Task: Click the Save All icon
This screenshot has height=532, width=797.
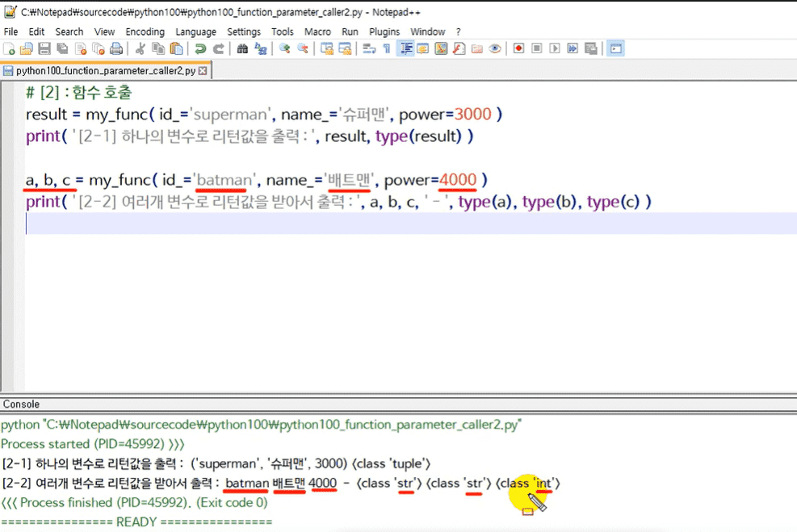Action: (62, 48)
